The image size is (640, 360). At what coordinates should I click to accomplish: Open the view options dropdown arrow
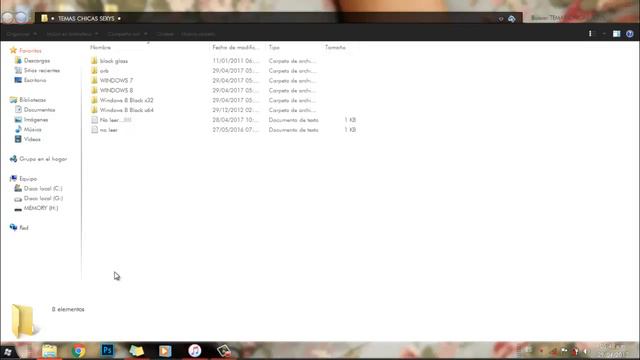[x=604, y=34]
